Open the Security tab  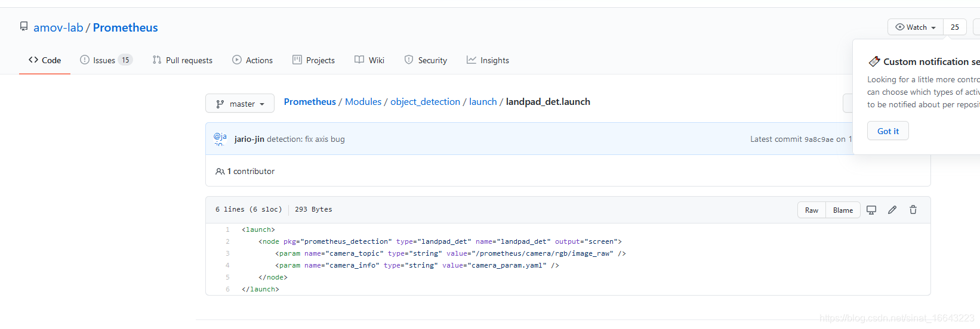click(x=426, y=60)
